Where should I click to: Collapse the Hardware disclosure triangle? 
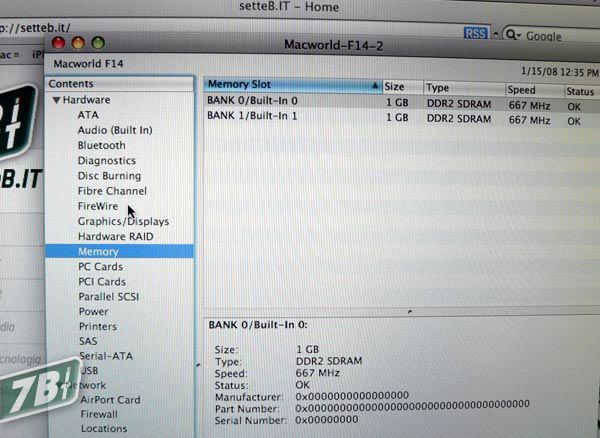click(x=56, y=101)
